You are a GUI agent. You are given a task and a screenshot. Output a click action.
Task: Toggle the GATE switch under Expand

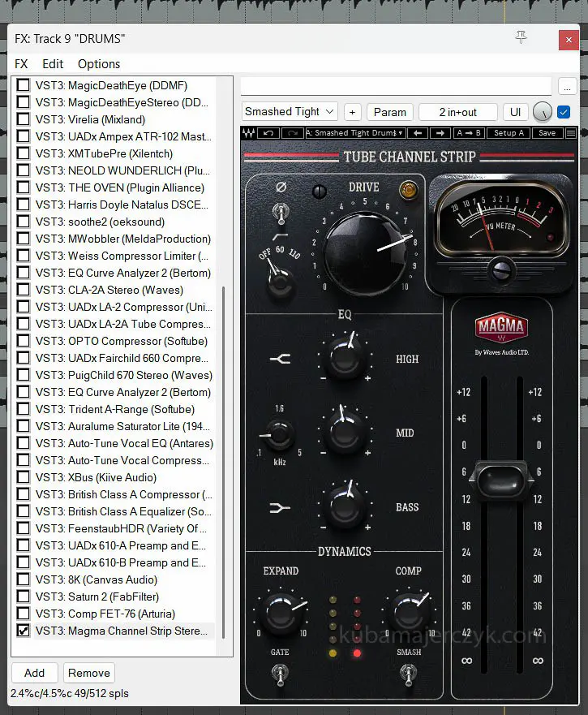point(281,673)
